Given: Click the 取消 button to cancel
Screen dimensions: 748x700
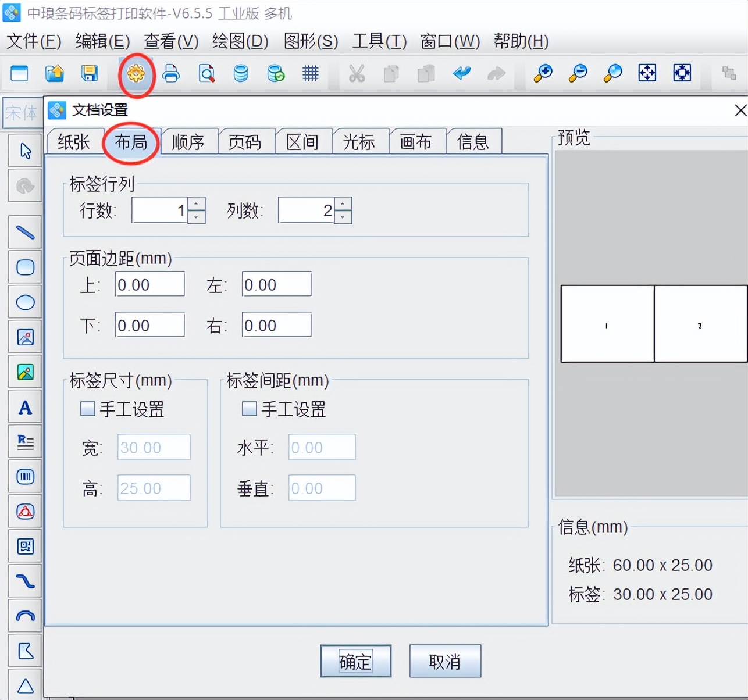Looking at the screenshot, I should click(x=445, y=661).
